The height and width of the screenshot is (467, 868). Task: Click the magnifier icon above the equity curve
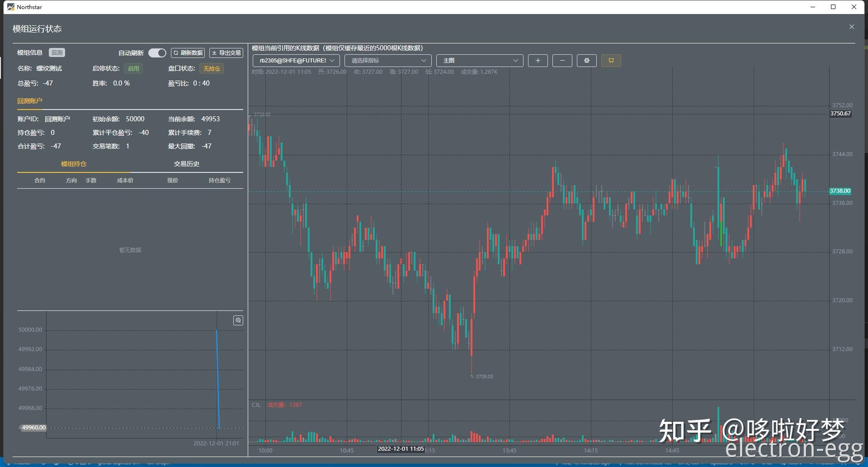(238, 320)
